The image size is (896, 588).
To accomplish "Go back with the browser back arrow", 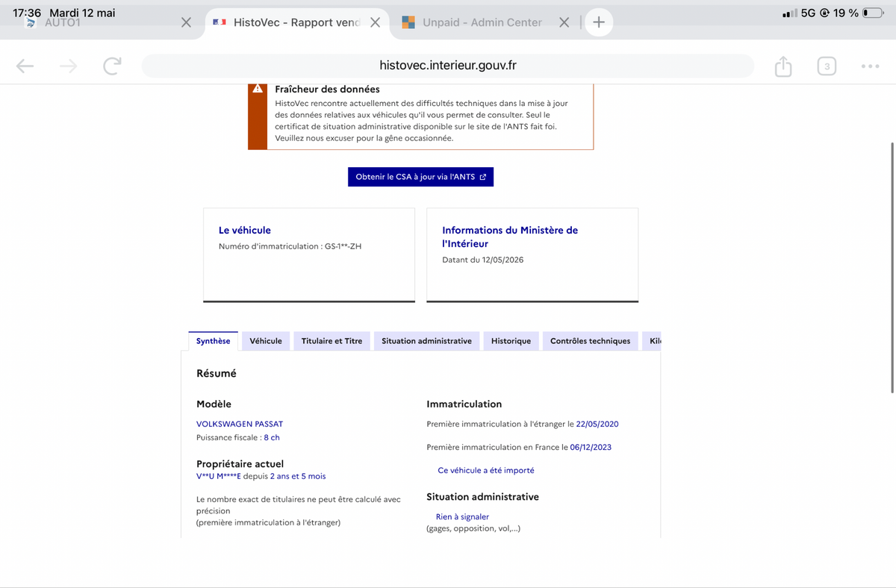I will click(x=25, y=66).
